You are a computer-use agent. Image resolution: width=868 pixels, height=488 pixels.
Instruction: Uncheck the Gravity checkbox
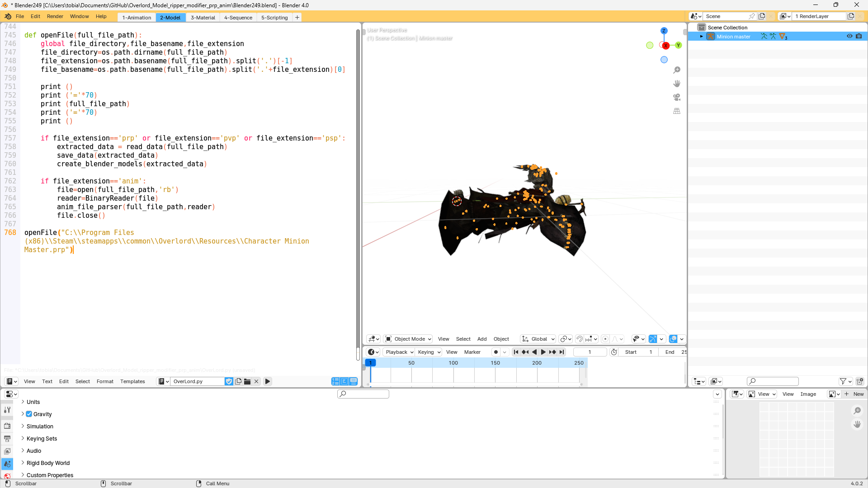coord(29,414)
